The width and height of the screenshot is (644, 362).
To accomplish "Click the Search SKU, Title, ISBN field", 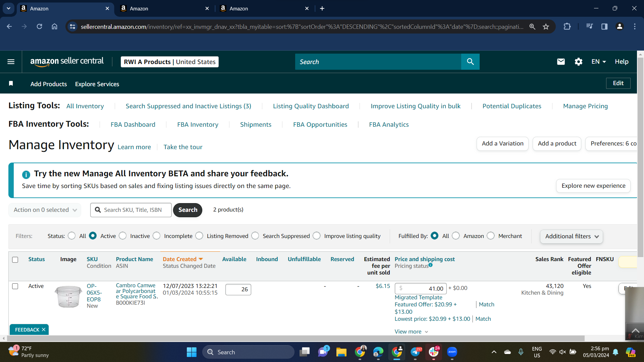I will [131, 210].
